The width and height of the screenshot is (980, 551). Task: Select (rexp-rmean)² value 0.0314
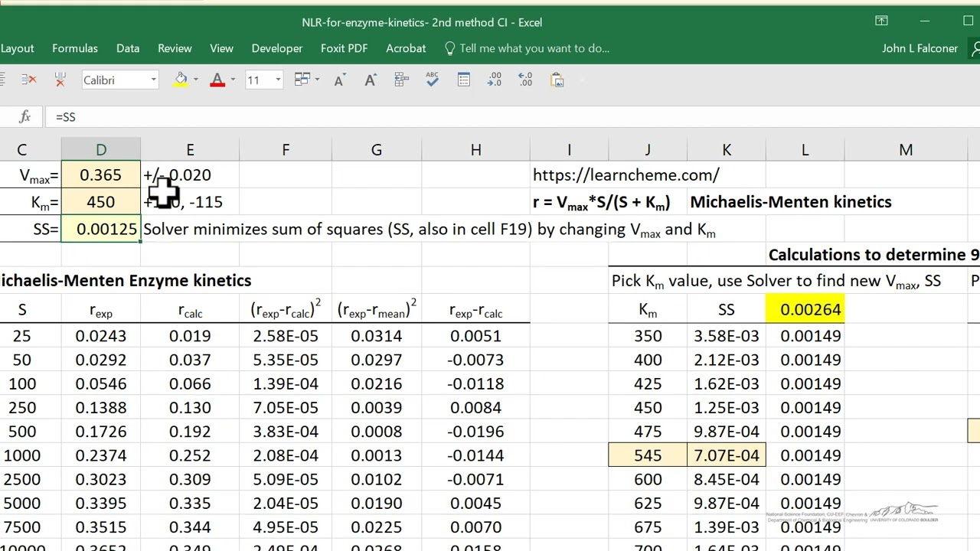pyautogui.click(x=377, y=336)
